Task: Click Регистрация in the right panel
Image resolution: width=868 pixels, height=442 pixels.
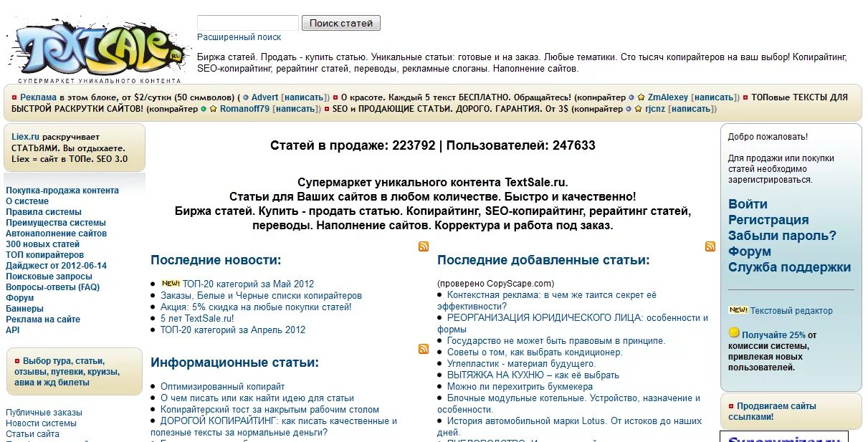Action: 768,220
